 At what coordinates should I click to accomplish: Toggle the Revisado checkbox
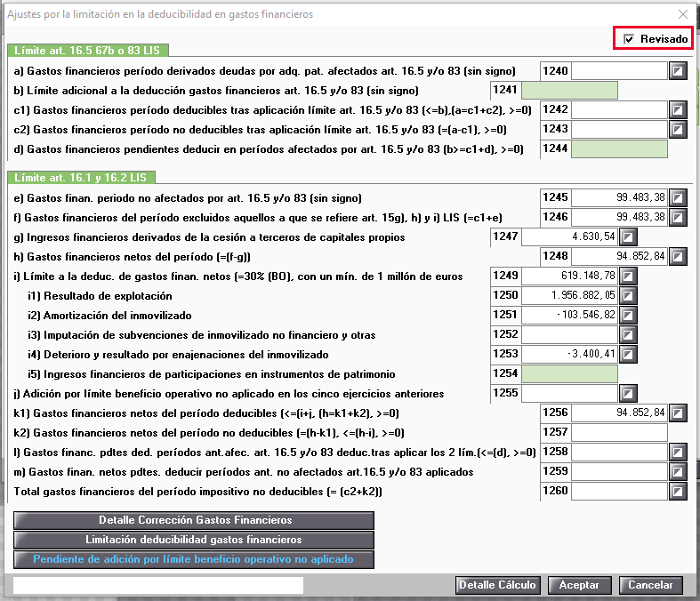629,39
